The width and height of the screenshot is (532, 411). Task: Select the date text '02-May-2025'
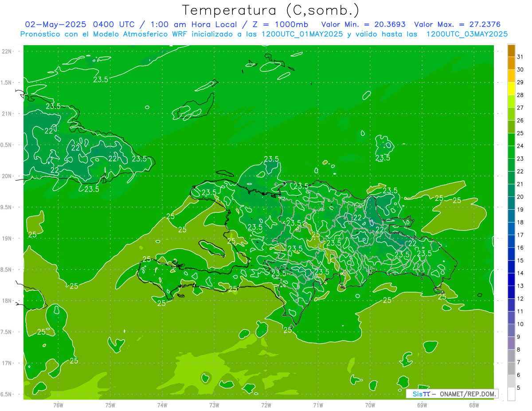(56, 24)
